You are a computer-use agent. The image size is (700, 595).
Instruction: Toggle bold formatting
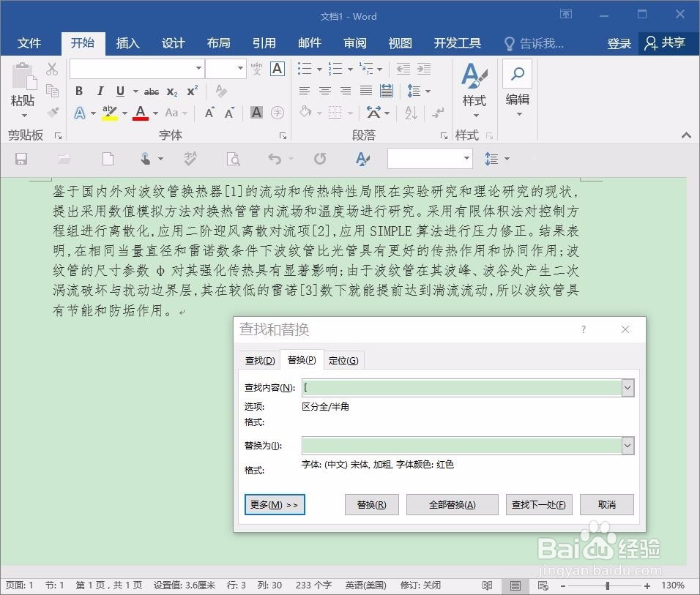pos(78,91)
